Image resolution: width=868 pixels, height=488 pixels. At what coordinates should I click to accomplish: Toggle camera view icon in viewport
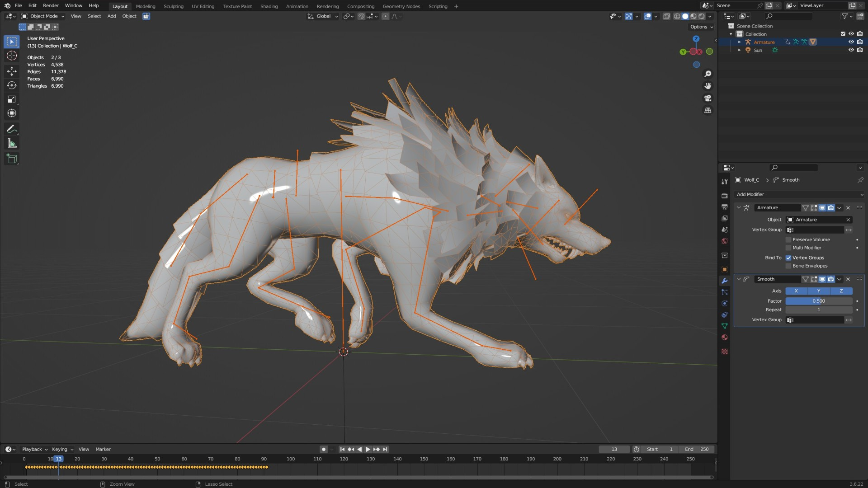coord(708,98)
